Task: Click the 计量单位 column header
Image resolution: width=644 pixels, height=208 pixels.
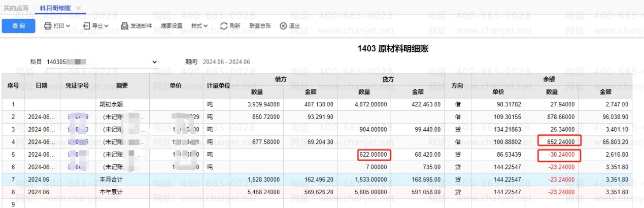Action: click(x=218, y=85)
